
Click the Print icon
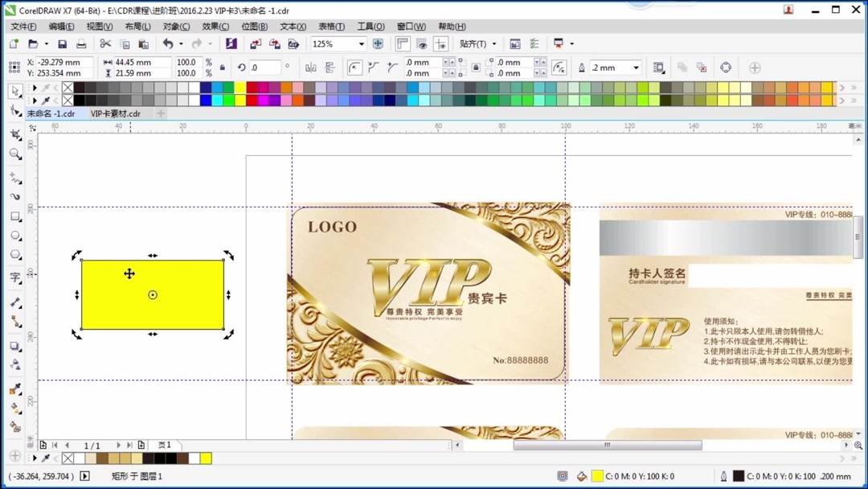(80, 43)
